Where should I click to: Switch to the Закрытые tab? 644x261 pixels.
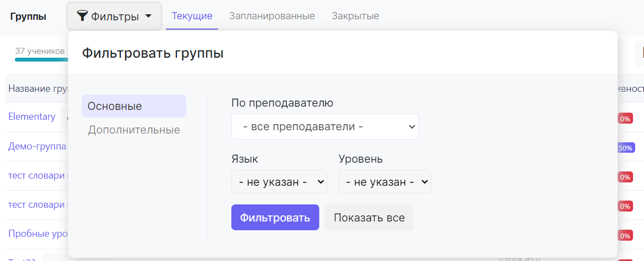(x=356, y=16)
